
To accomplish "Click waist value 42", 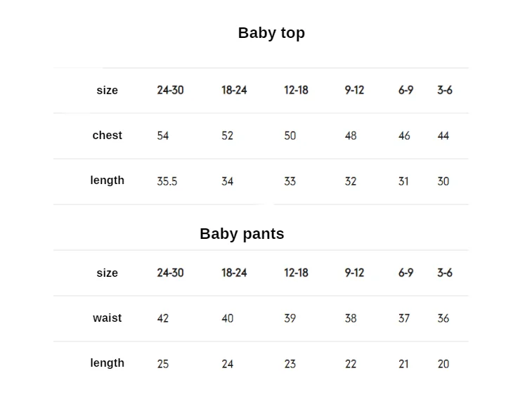I will 163,318.
